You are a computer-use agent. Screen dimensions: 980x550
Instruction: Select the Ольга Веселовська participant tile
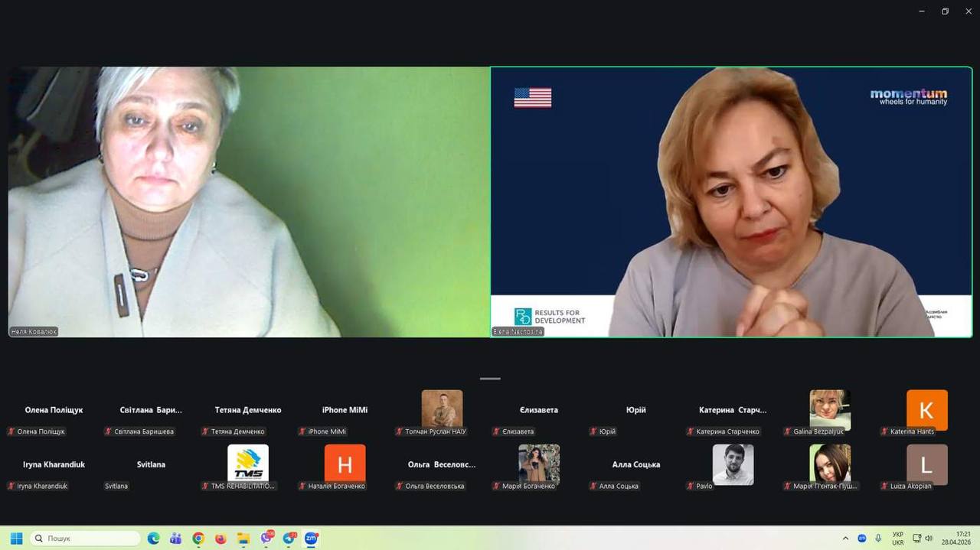[x=442, y=467]
